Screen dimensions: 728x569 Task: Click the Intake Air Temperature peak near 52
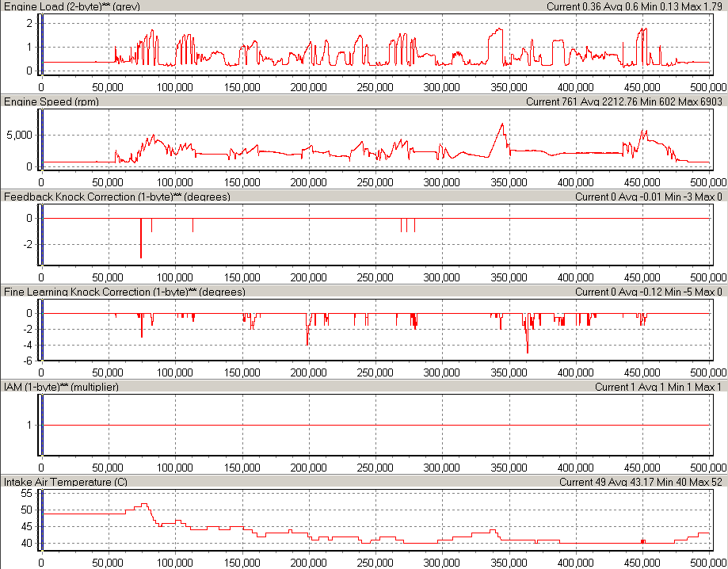coord(143,504)
